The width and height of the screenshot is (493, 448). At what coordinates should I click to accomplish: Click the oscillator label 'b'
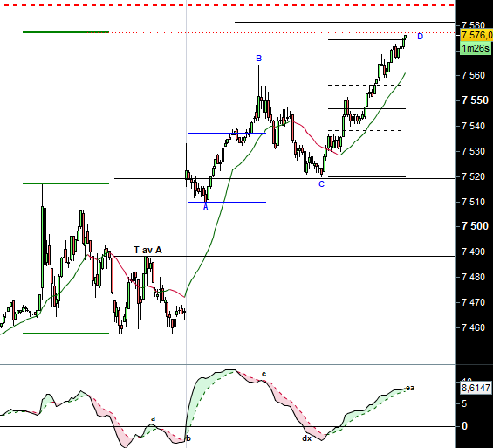click(x=188, y=438)
